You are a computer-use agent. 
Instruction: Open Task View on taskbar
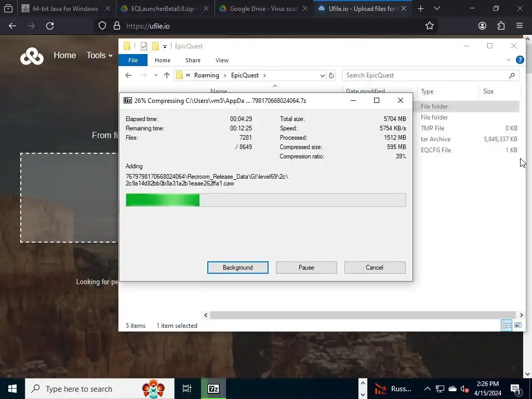[187, 389]
